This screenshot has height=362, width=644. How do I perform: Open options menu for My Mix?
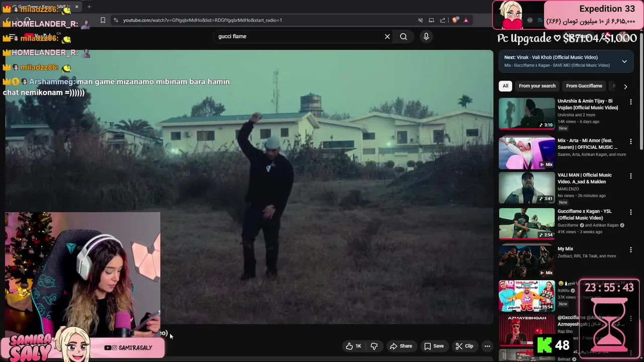(x=630, y=249)
